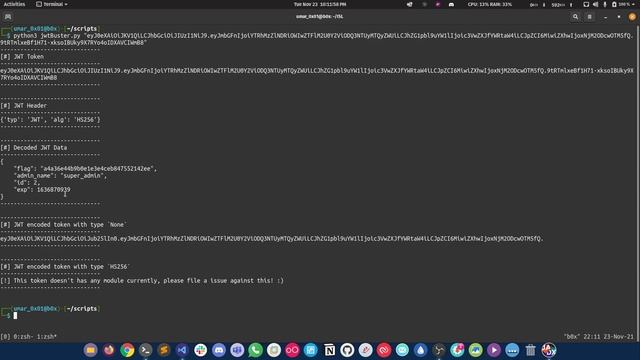The width and height of the screenshot is (640, 360).
Task: Click the orange close button of terminal
Action: coord(632,17)
